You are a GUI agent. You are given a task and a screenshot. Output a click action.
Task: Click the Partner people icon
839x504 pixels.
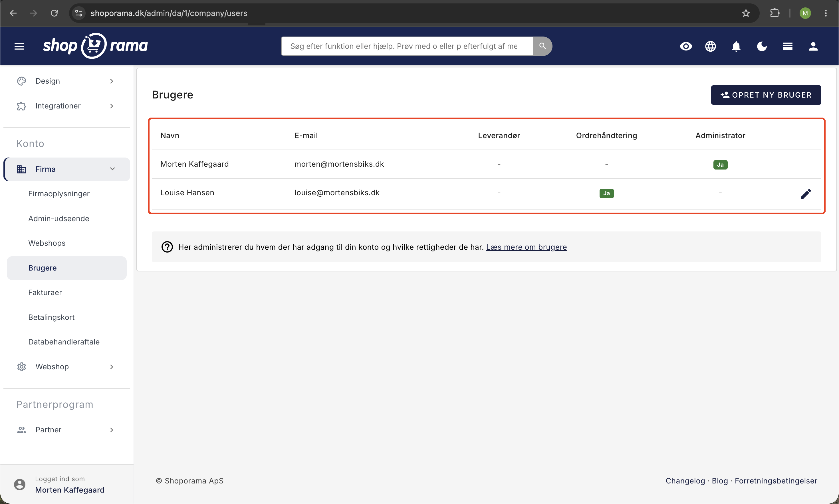[21, 430]
